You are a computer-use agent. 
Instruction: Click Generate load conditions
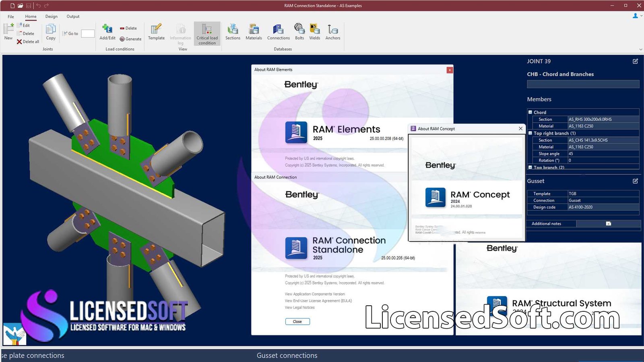click(131, 39)
